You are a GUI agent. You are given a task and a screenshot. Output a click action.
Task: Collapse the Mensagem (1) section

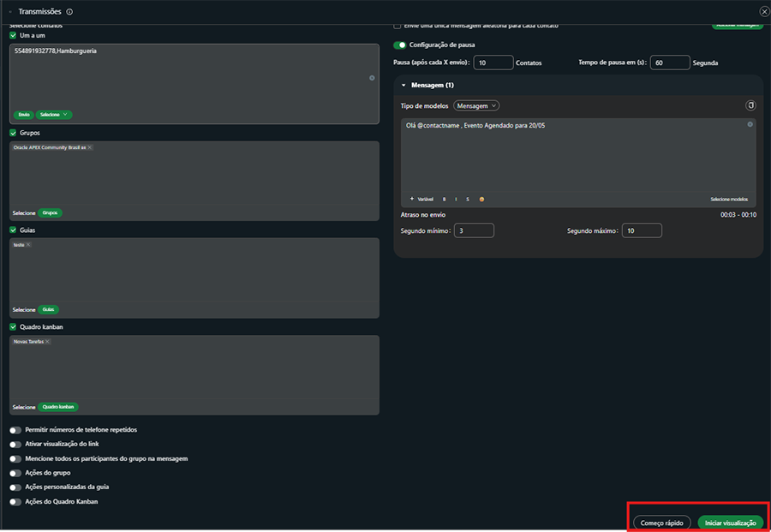[x=404, y=86]
